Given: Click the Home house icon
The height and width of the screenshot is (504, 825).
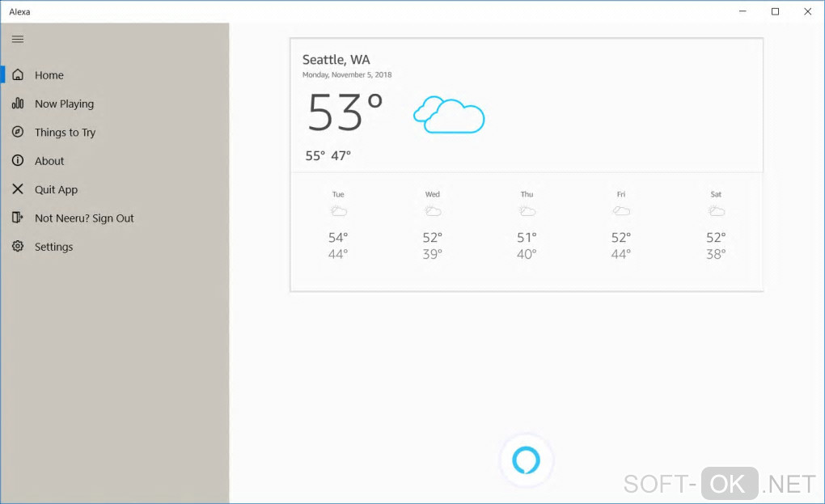Looking at the screenshot, I should click(18, 75).
